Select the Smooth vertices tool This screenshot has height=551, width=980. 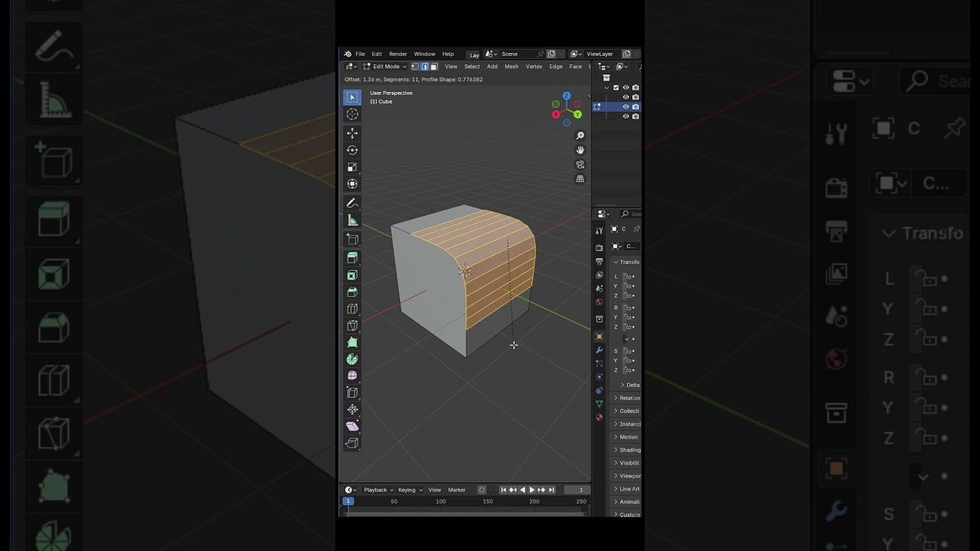pos(352,376)
